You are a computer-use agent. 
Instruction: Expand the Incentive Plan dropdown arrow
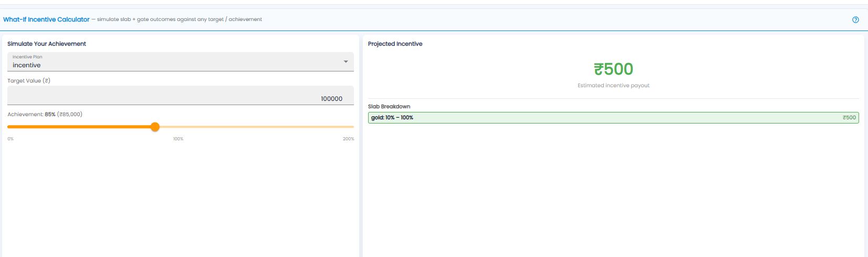(346, 61)
